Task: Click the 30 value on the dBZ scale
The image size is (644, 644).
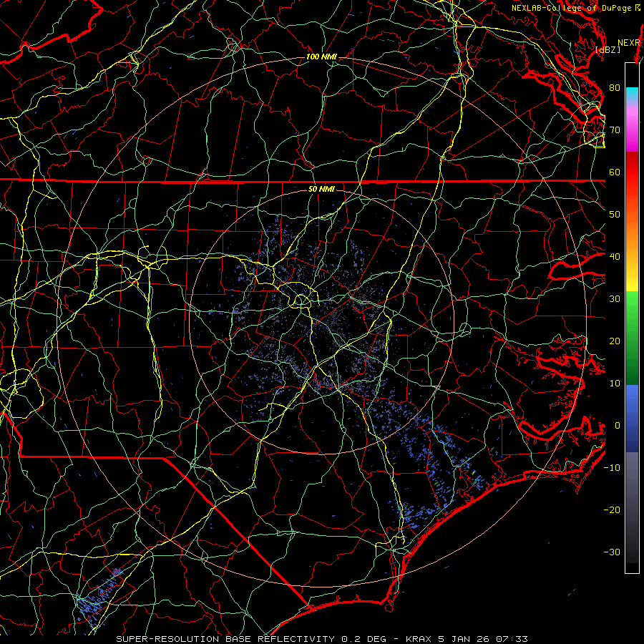Action: 615,299
